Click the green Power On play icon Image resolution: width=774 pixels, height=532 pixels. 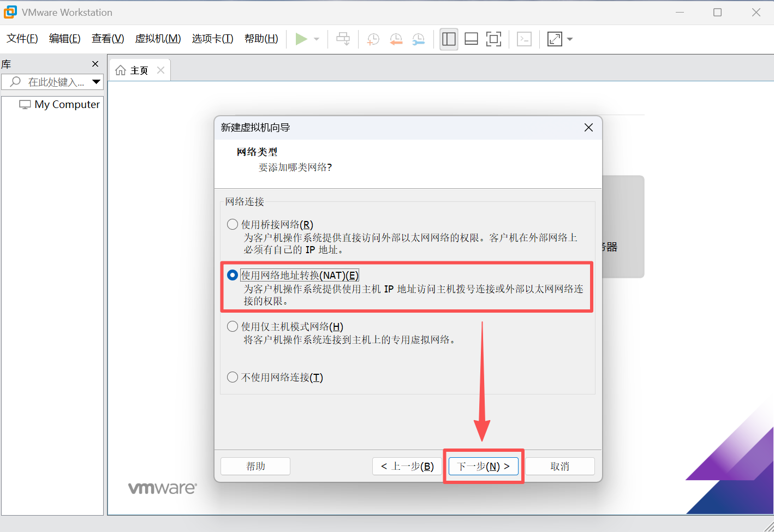[x=301, y=39]
